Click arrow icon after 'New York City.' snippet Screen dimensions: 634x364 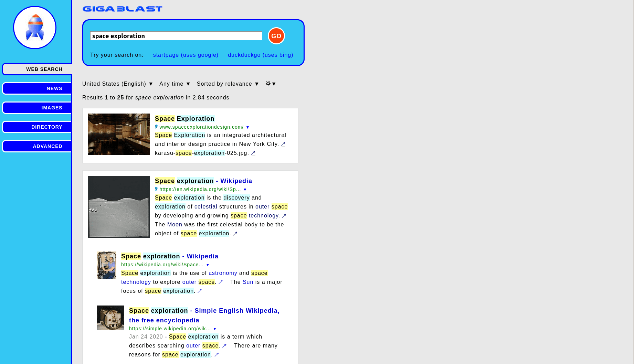[283, 144]
